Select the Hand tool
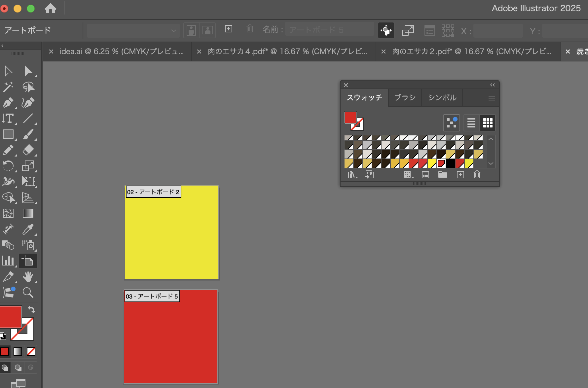588x388 pixels. (28, 277)
